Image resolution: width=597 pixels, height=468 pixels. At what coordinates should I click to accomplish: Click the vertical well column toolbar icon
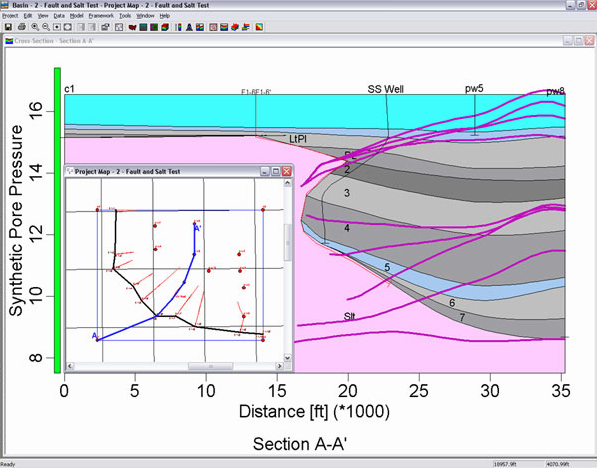pyautogui.click(x=179, y=27)
